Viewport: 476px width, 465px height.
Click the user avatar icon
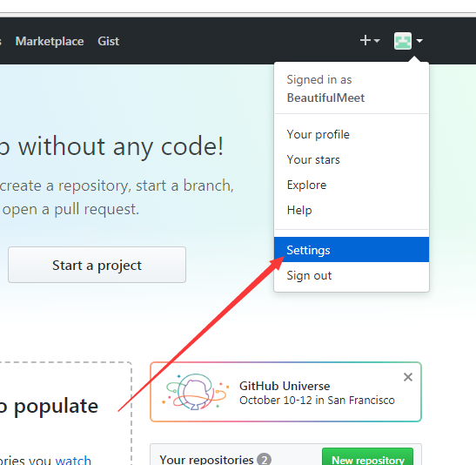[403, 41]
